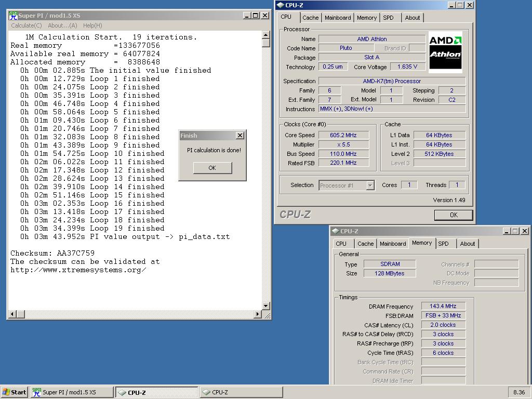Open the About tab in top CPU-Z
The height and width of the screenshot is (399, 532).
coord(412,18)
